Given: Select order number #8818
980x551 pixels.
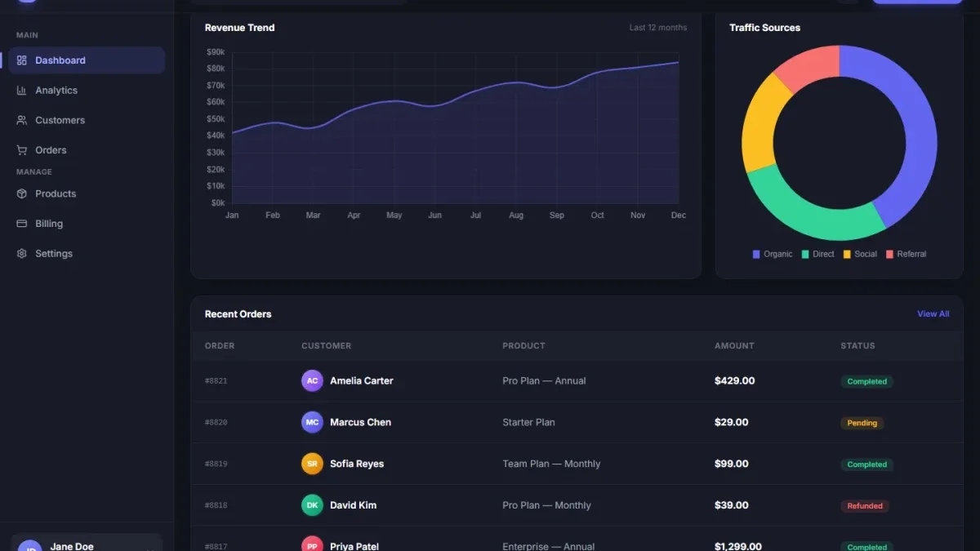Looking at the screenshot, I should pyautogui.click(x=216, y=505).
